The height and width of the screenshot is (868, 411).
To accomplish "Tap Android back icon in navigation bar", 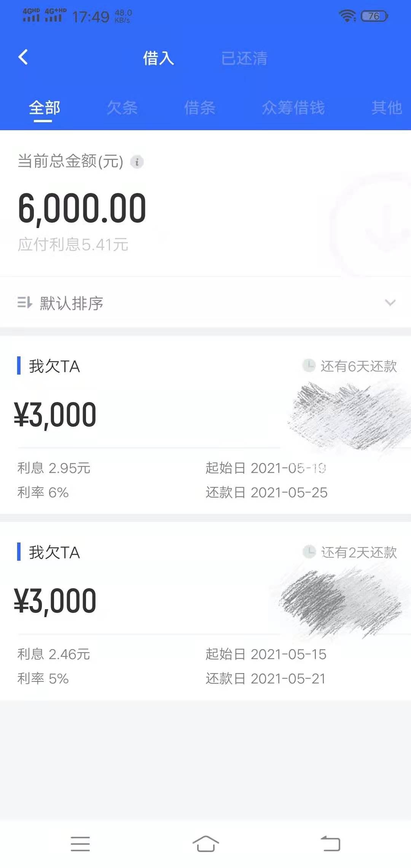I will pos(330,843).
